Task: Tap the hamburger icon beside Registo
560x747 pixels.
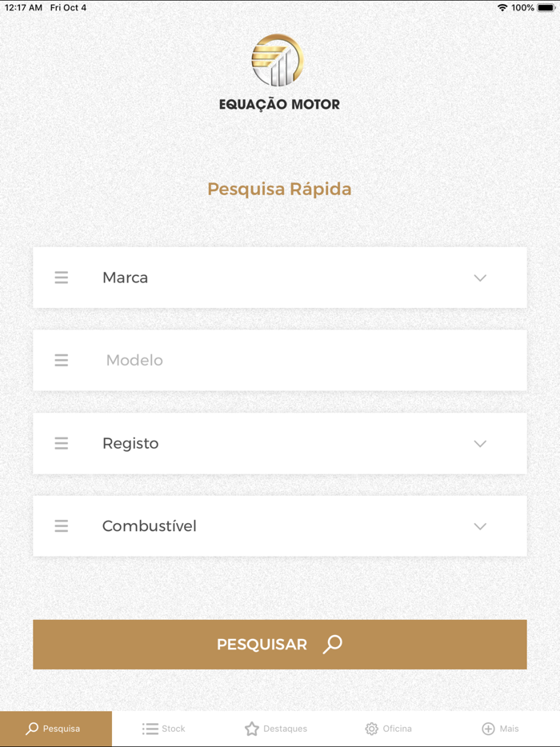Action: point(62,443)
